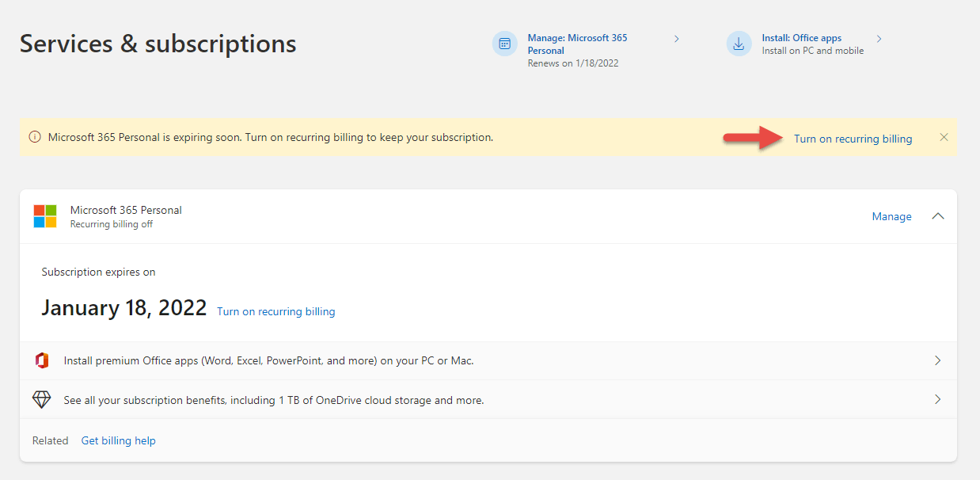Click the Office icon on the premium apps row
The height and width of the screenshot is (480, 980).
pos(41,360)
